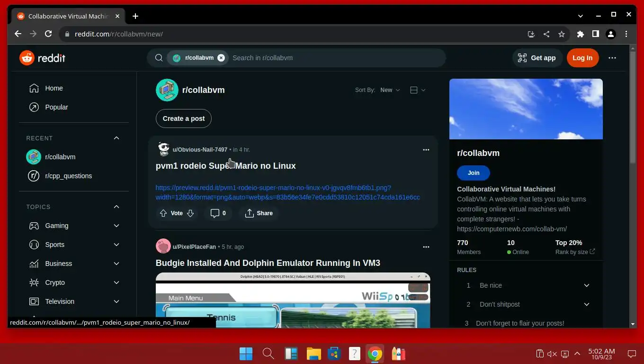Click the Join button for r/collabvm

point(474,173)
